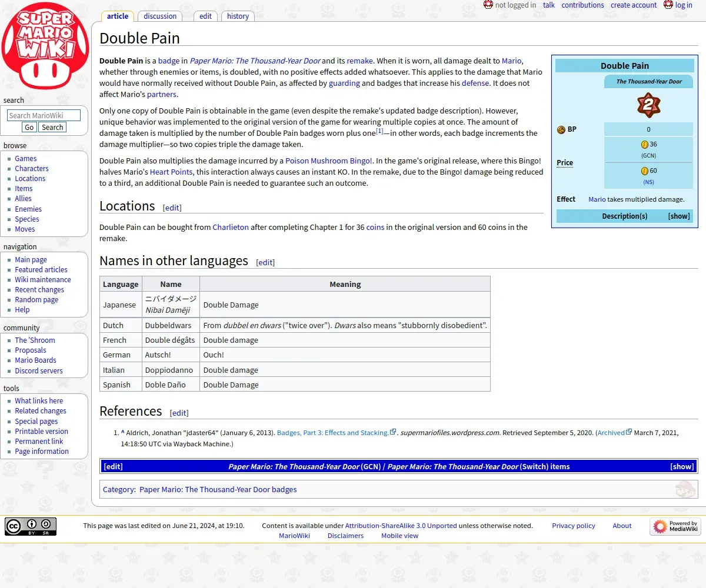
Task: Open Characters in browse sidebar
Action: 32,168
